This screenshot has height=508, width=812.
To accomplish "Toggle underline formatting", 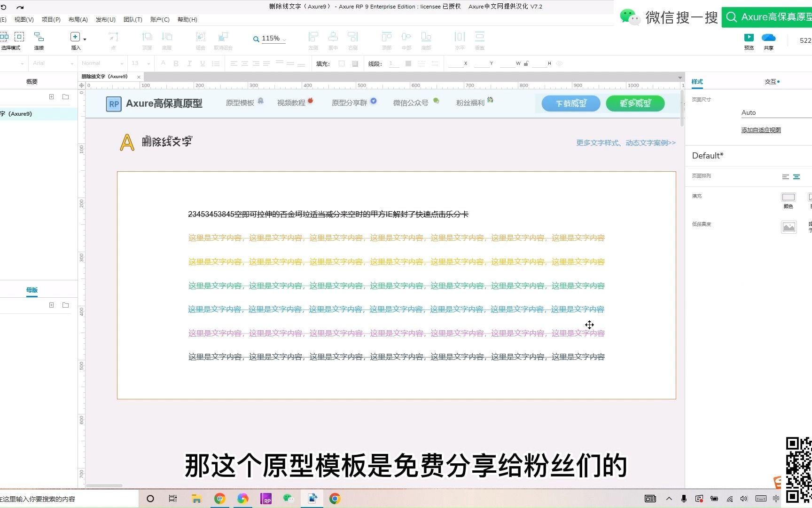I will (x=202, y=63).
